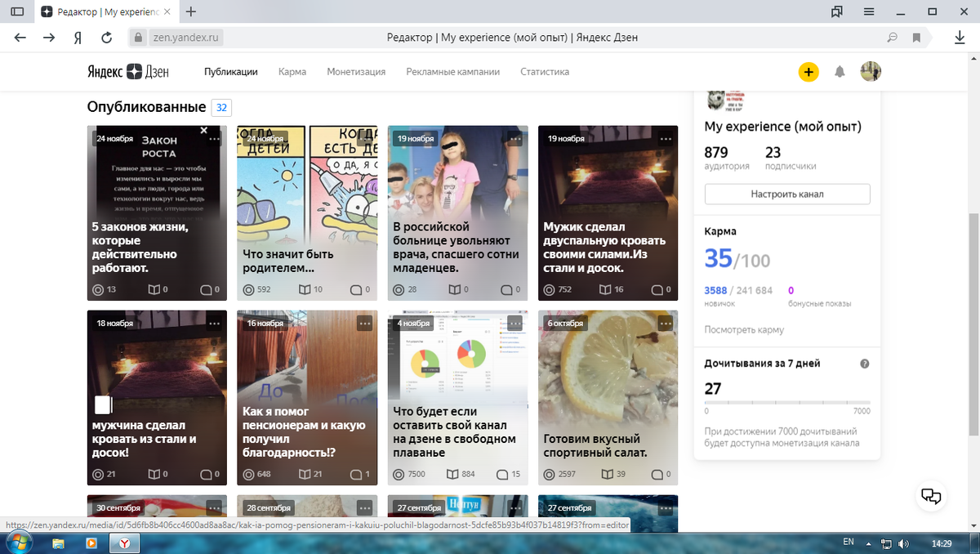The width and height of the screenshot is (980, 554).
Task: Click the Yandex home Я button
Action: point(78,38)
